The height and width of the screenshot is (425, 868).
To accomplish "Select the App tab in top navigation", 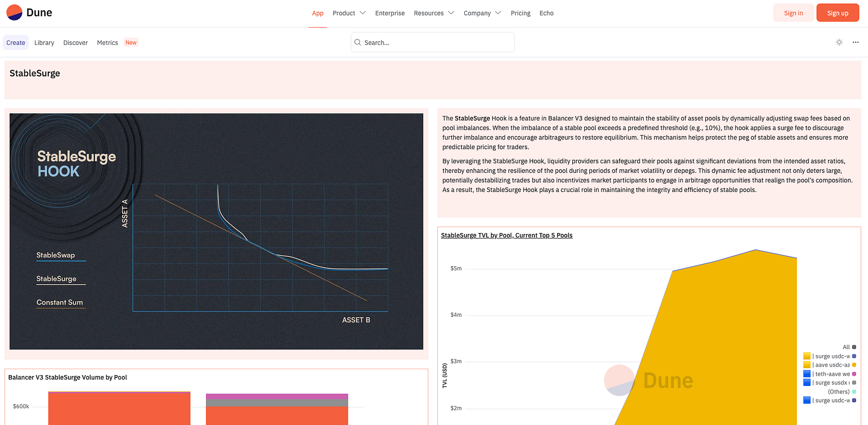I will 318,13.
